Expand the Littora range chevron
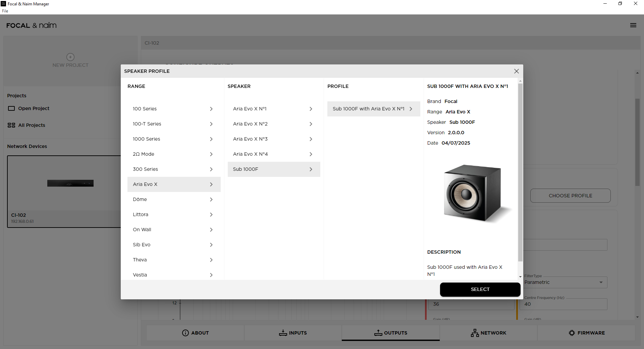644x349 pixels. [211, 214]
